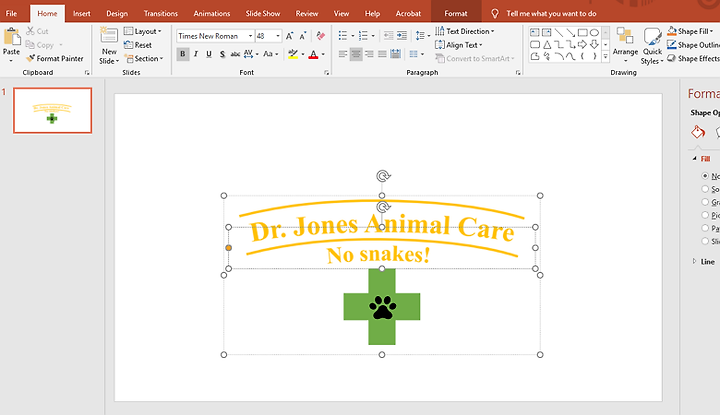
Task: Open Align Text dropdown
Action: [x=459, y=45]
